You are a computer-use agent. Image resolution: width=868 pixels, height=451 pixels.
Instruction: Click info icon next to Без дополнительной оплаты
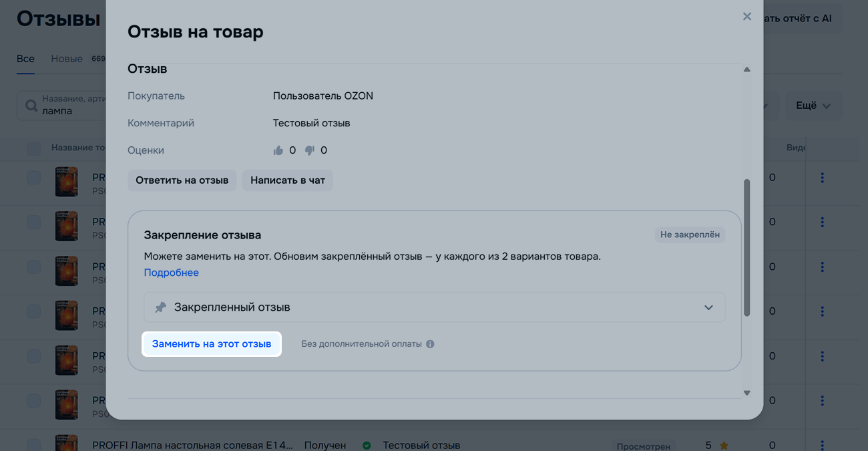tap(430, 344)
